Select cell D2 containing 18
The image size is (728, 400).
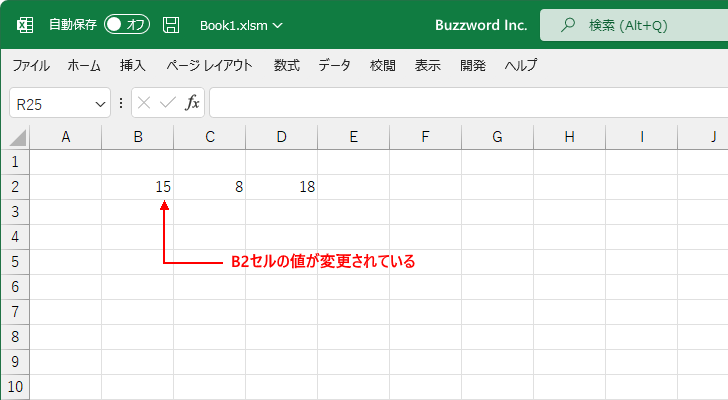tap(282, 187)
